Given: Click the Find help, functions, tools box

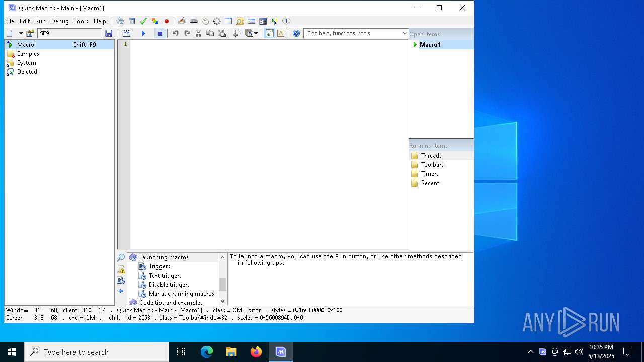Looking at the screenshot, I should pyautogui.click(x=352, y=33).
